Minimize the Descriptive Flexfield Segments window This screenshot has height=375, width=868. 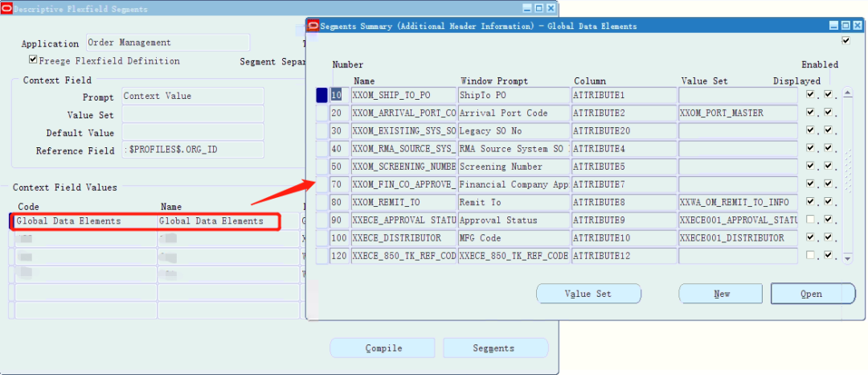click(528, 8)
